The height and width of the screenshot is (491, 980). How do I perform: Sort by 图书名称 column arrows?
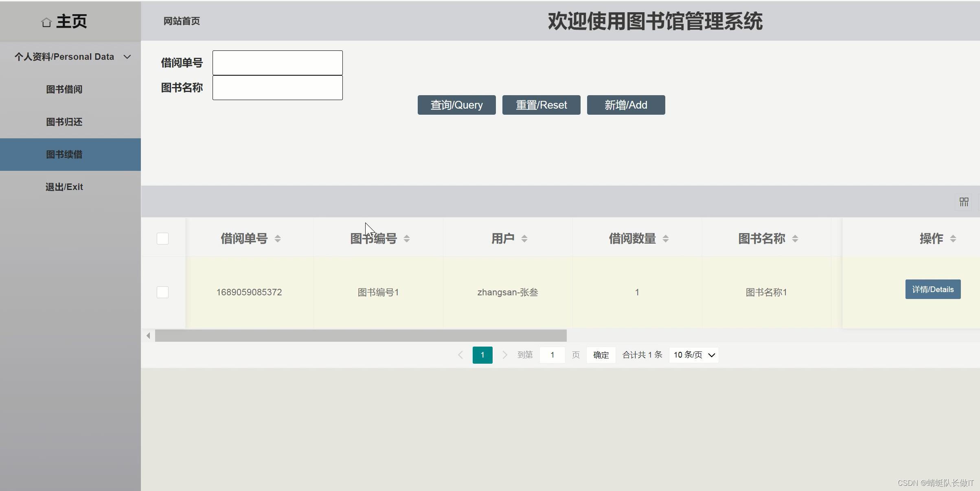click(x=795, y=239)
